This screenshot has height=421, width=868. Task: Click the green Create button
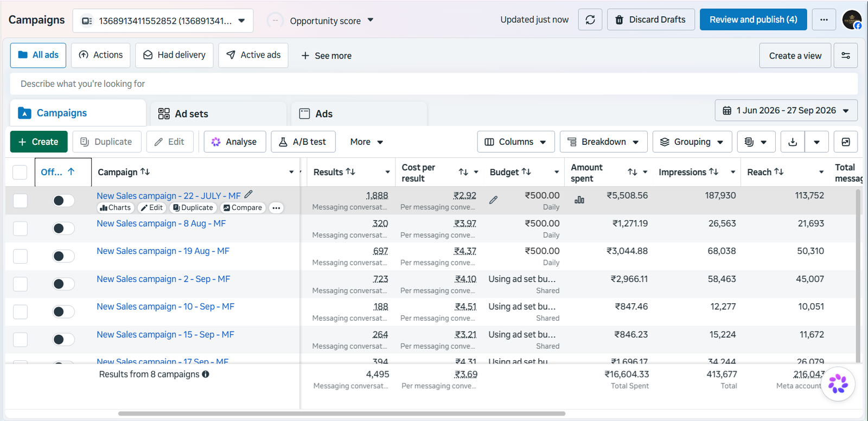[x=39, y=142]
